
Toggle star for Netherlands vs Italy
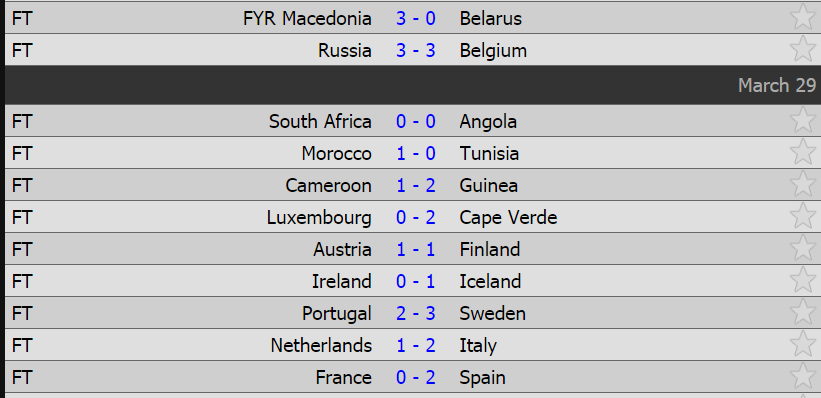pyautogui.click(x=803, y=344)
